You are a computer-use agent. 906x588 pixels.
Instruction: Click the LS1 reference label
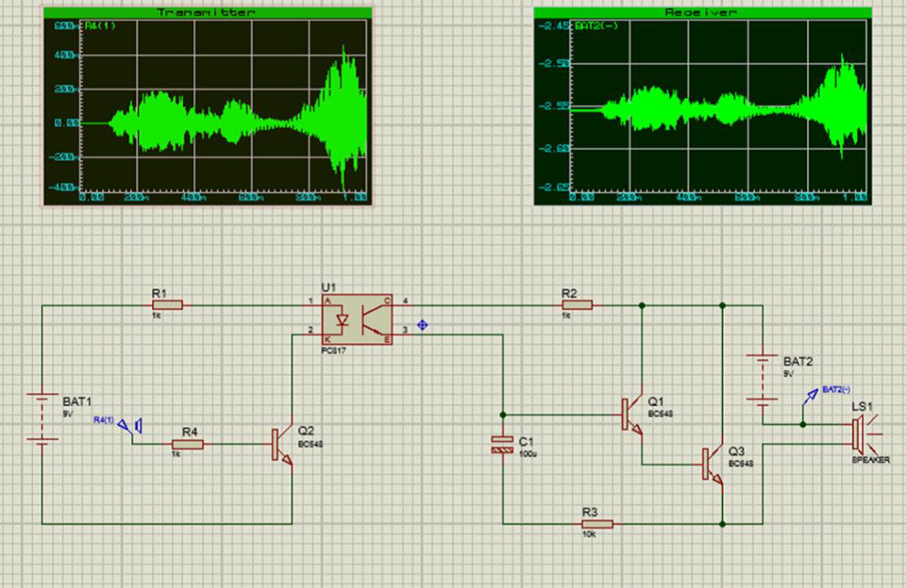[862, 407]
